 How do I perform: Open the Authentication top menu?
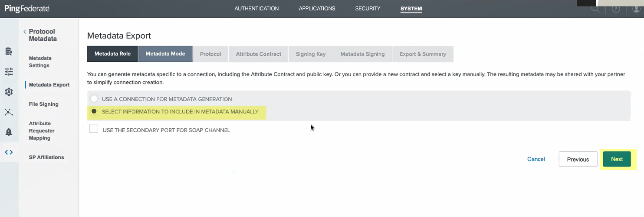coord(256,9)
